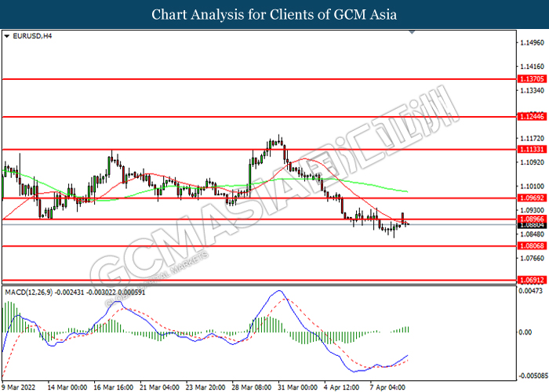Image resolution: width=549 pixels, height=392 pixels.
Task: Click the 28 Mar 08:00 time label
Action: 252,387
